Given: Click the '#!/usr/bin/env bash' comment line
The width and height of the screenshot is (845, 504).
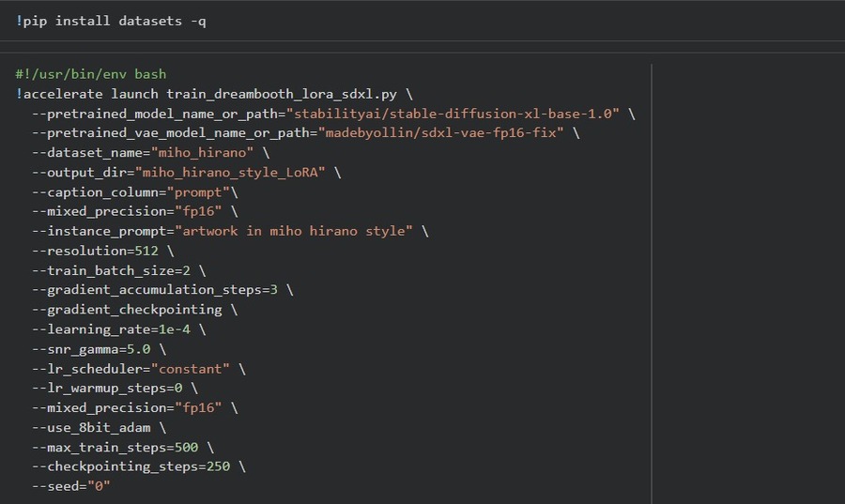Looking at the screenshot, I should click(90, 74).
